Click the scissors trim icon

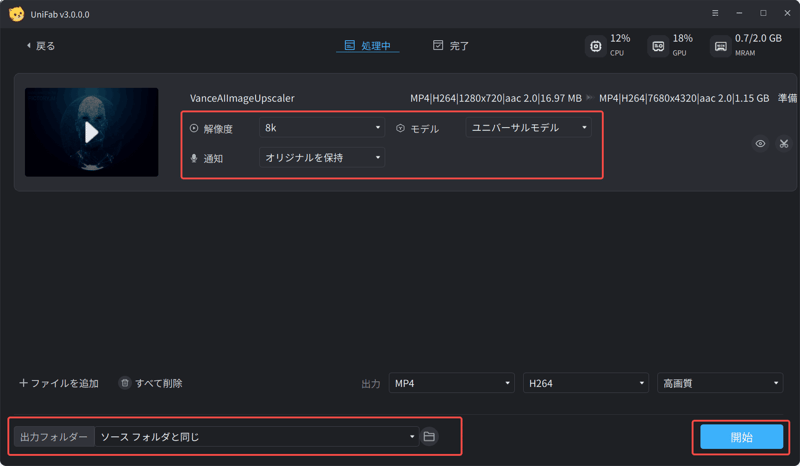[783, 144]
